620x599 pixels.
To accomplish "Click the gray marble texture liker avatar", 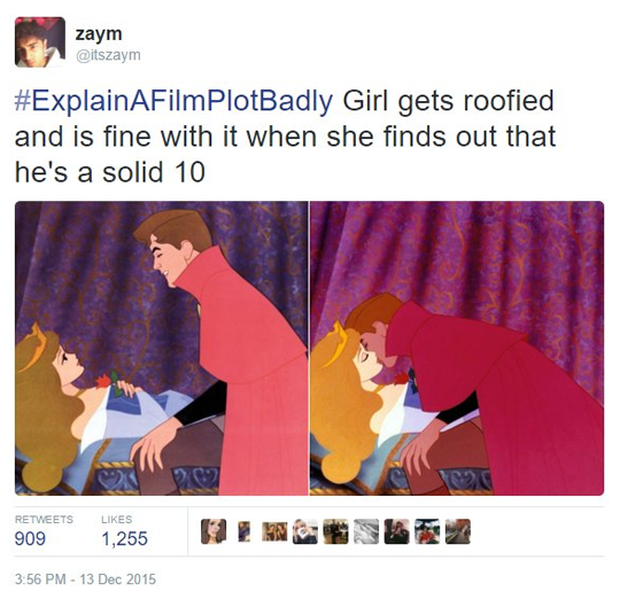I will pos(366,531).
